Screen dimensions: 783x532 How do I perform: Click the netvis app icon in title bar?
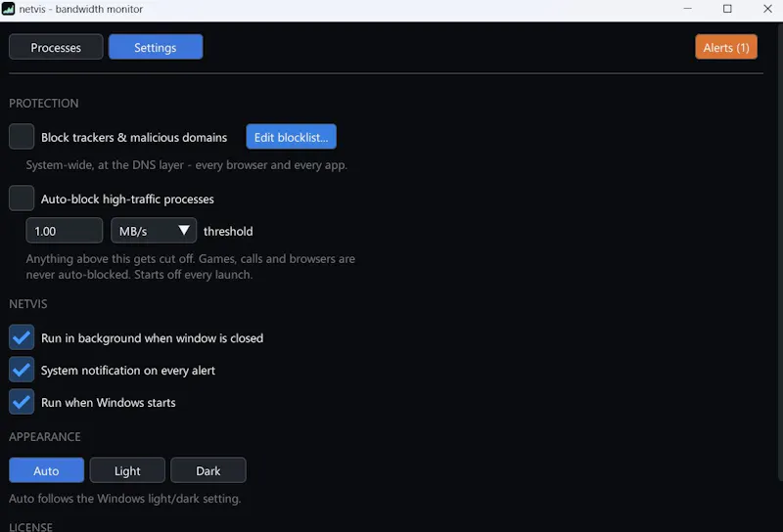[9, 9]
